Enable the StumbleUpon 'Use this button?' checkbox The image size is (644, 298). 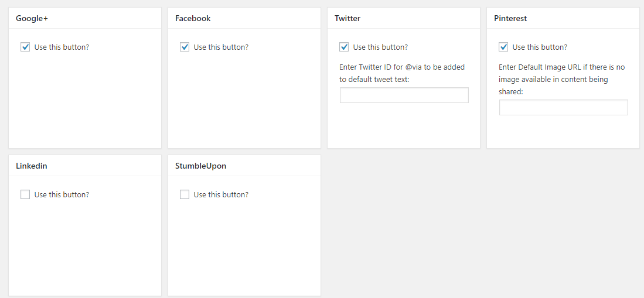click(x=185, y=194)
